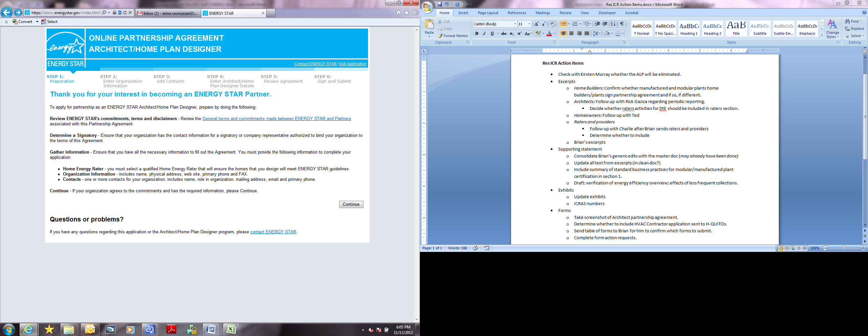Toggle Show/Hide paragraph marks

622,24
